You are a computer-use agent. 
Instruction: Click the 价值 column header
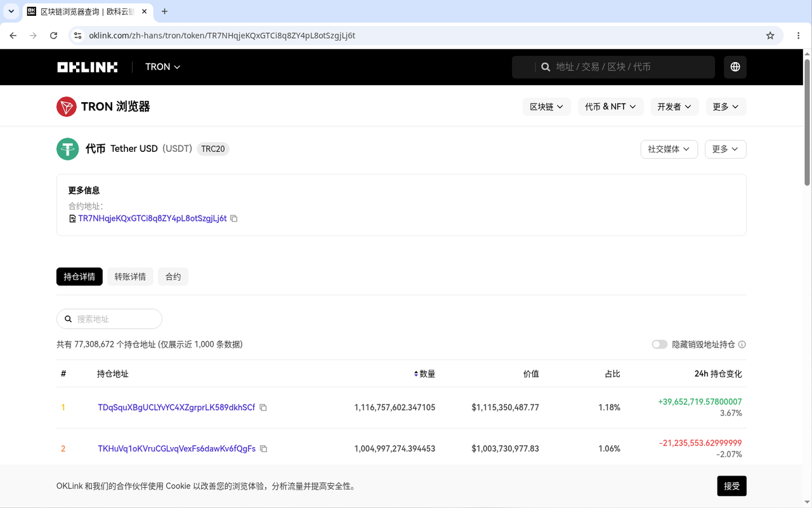531,374
